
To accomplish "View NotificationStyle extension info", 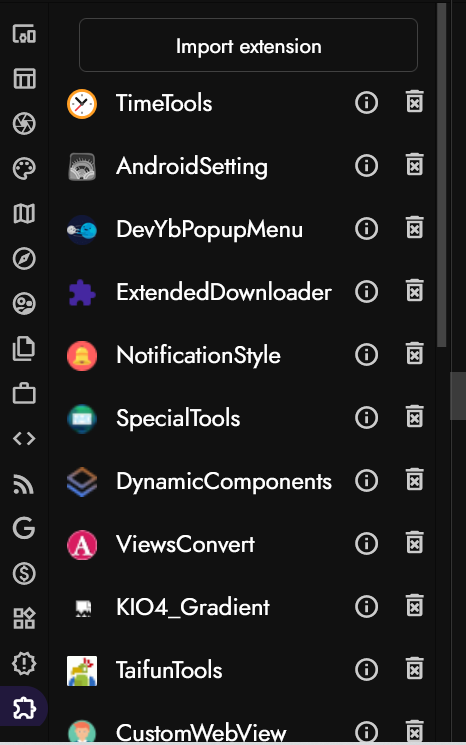I will (366, 354).
